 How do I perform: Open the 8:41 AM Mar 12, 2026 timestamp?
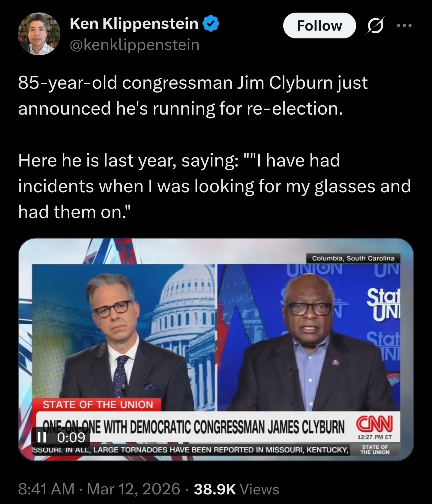(x=99, y=489)
